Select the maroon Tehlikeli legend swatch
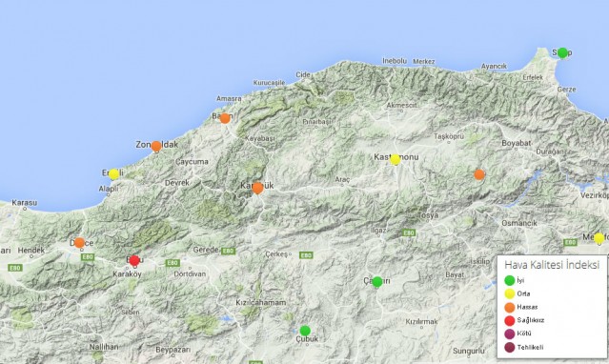 [510, 347]
